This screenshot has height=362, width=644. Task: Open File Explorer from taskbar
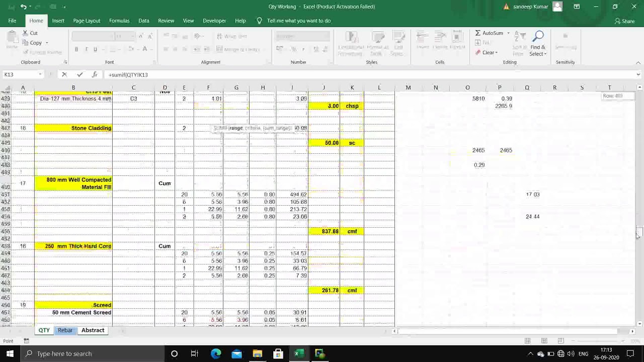[257, 353]
